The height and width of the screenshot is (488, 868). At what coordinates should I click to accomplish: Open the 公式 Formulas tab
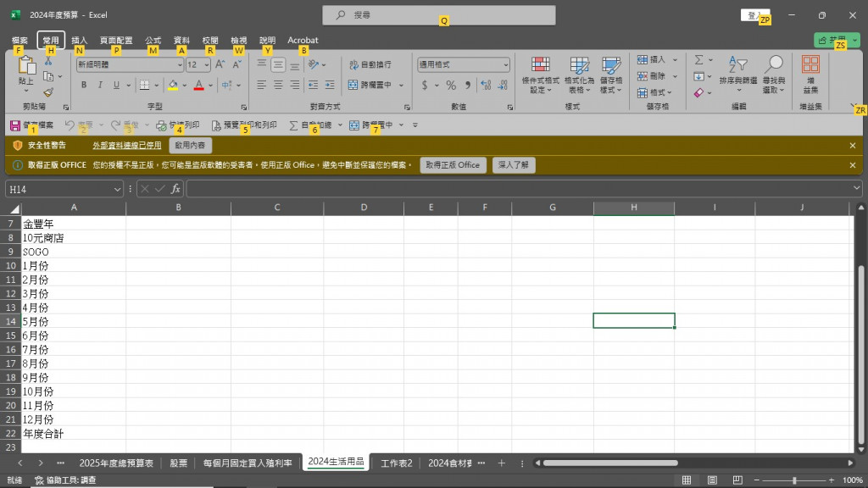click(153, 41)
